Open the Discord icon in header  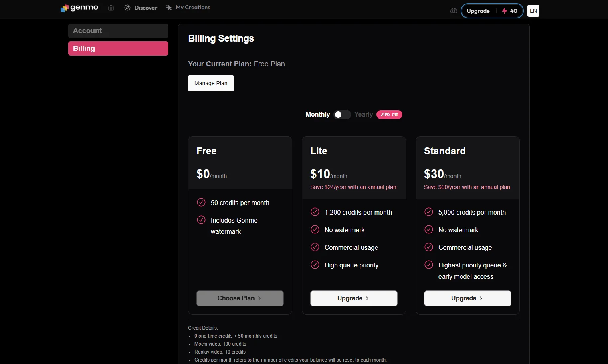(x=454, y=11)
